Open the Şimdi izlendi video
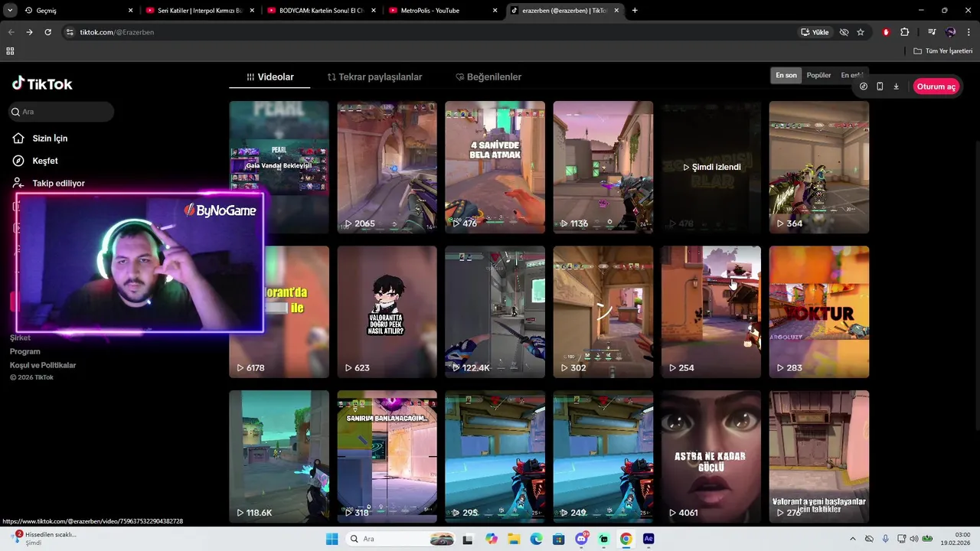The image size is (980, 551). coord(711,167)
